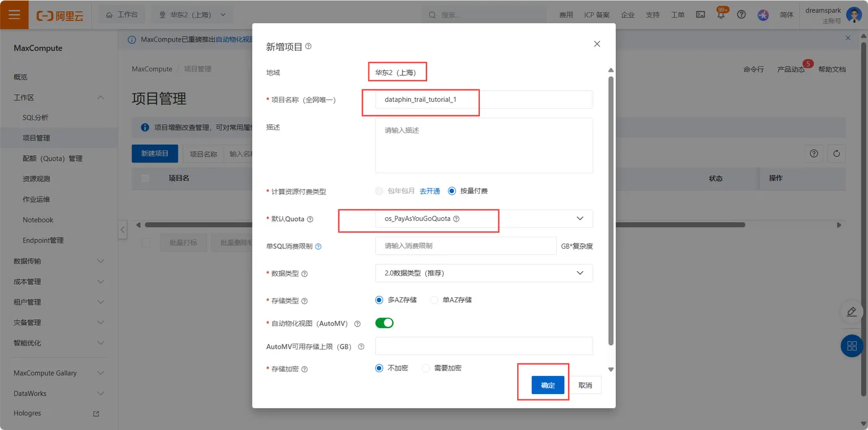Dismiss the MaxCompute announcement banner
Image resolution: width=868 pixels, height=430 pixels.
848,38
